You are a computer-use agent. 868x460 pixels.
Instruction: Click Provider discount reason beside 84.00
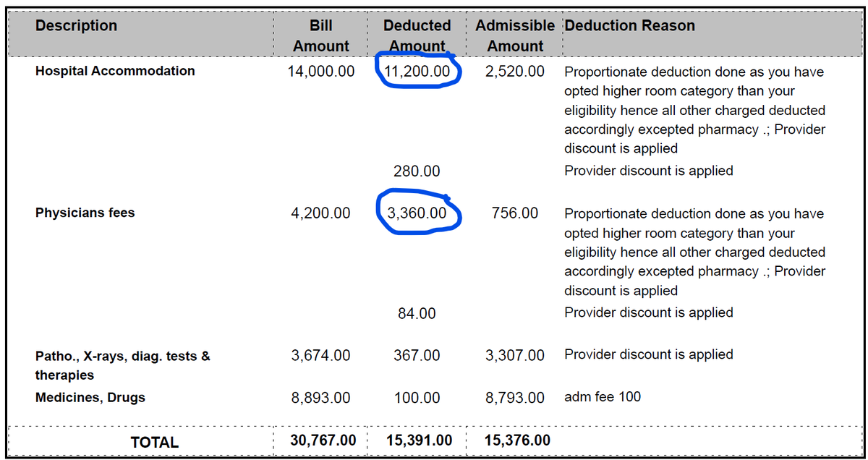649,312
